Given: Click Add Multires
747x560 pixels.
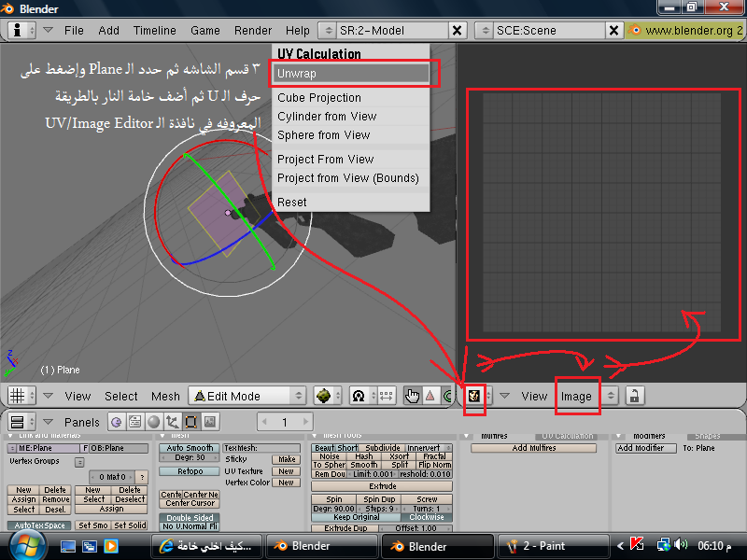Looking at the screenshot, I should click(x=533, y=448).
